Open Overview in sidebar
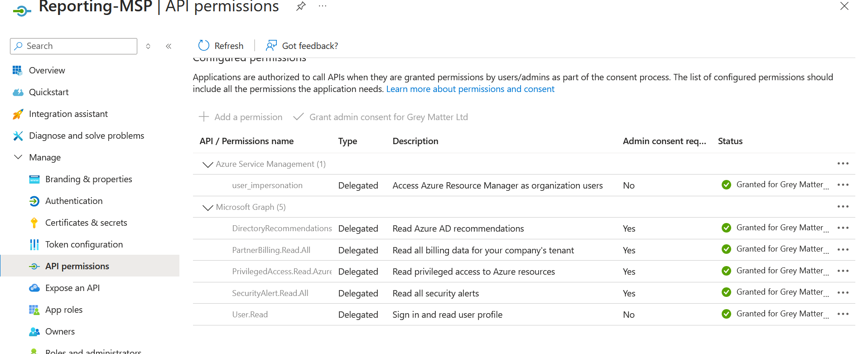 click(x=47, y=70)
